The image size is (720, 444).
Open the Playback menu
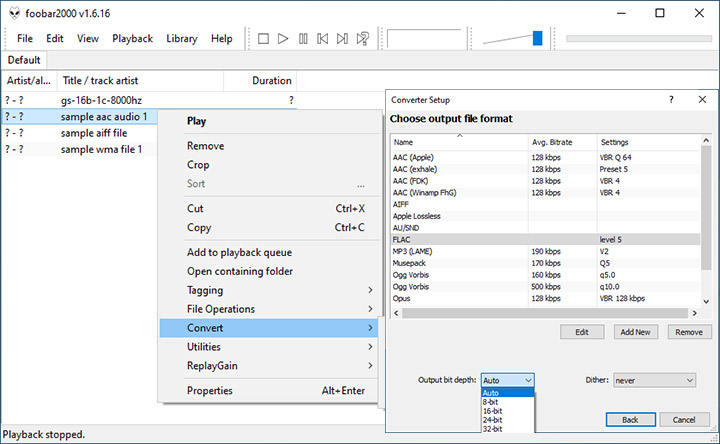(x=132, y=39)
